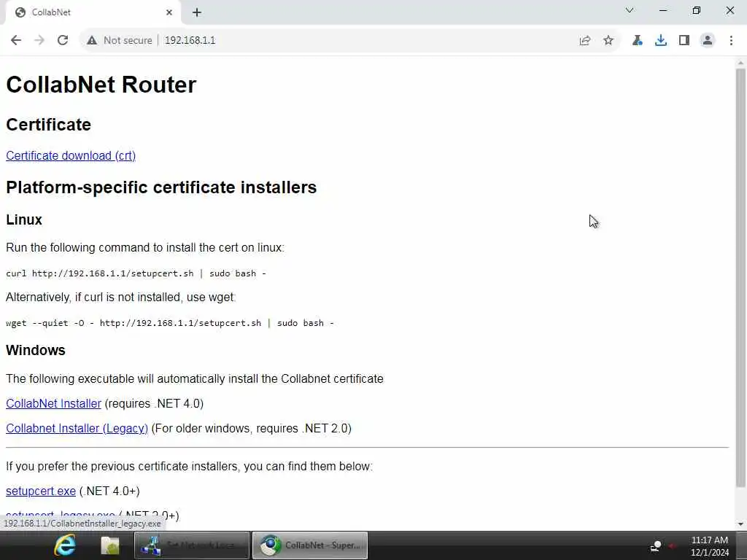Screen dimensions: 747x560
Task: Share this page icon in address bar
Action: coord(585,41)
